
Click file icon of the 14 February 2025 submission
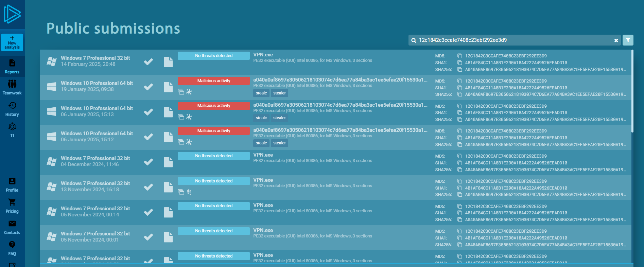pos(168,62)
